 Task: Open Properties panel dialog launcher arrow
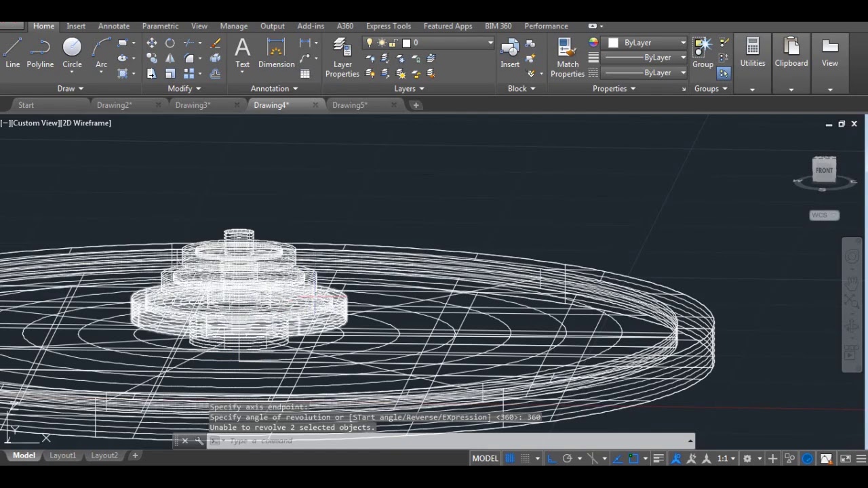click(x=684, y=89)
